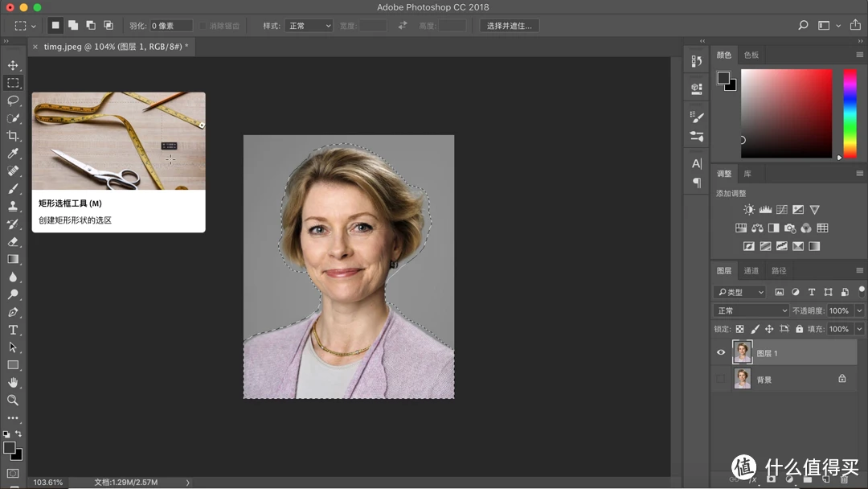This screenshot has height=489, width=868.
Task: Switch to the 色板 swatches tab
Action: [751, 55]
